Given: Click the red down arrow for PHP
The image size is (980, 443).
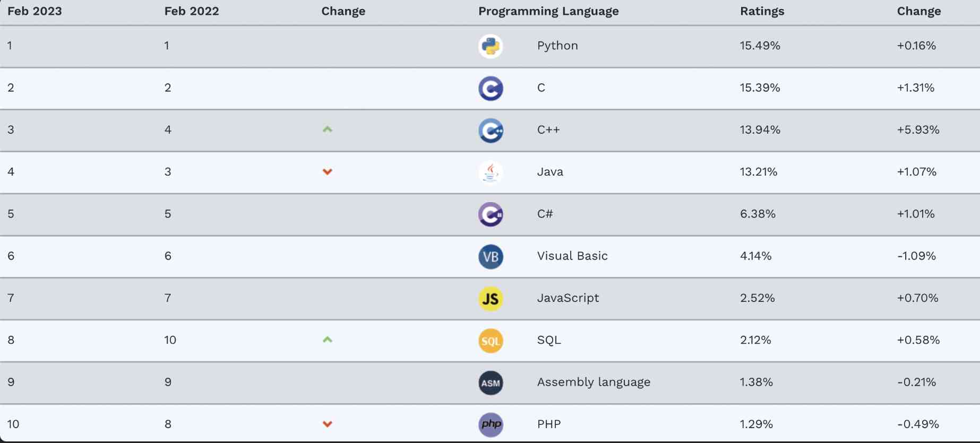Looking at the screenshot, I should [x=328, y=424].
